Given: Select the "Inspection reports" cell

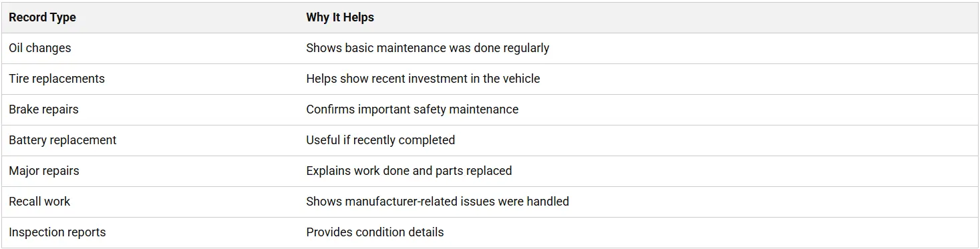Looking at the screenshot, I should [x=150, y=232].
